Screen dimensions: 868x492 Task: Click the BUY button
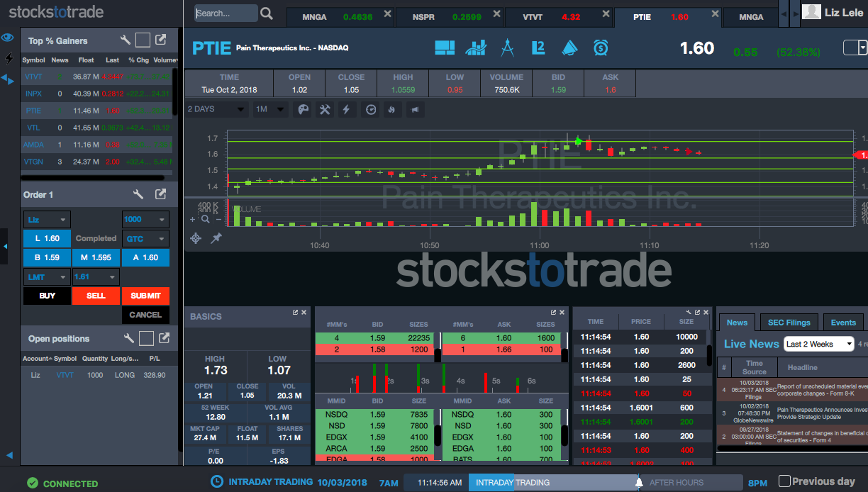tap(47, 296)
